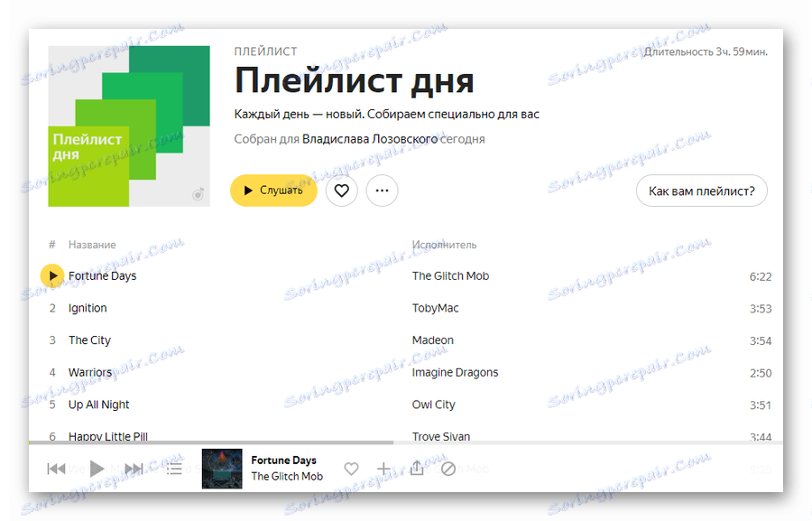Click the yellow play icon beside Fortune Days
The image size is (812, 521).
click(51, 275)
